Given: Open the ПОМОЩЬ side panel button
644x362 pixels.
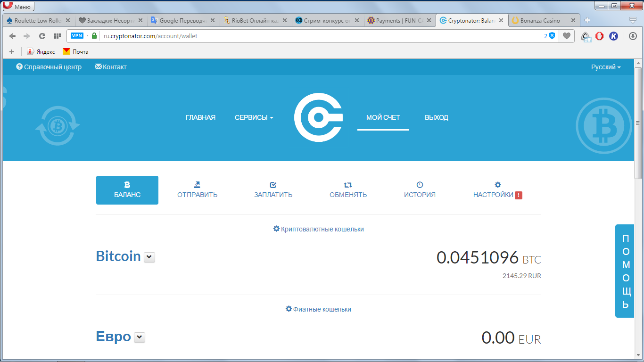Looking at the screenshot, I should pos(625,271).
